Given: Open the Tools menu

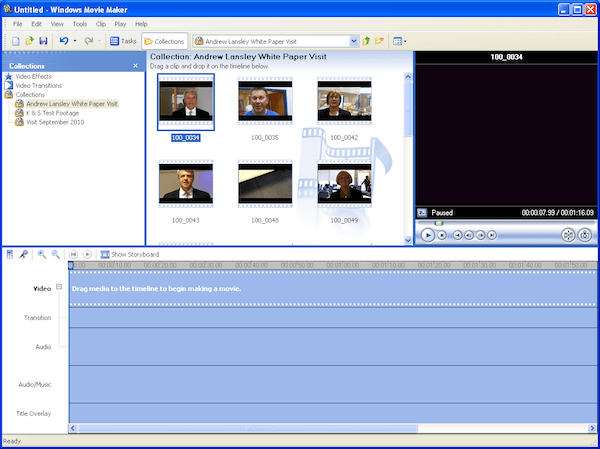Looking at the screenshot, I should click(80, 24).
